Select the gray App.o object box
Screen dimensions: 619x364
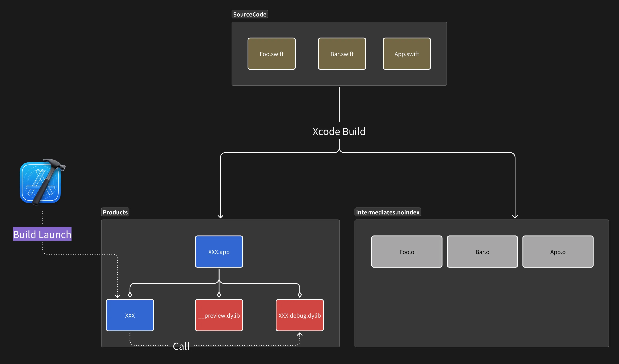tap(558, 252)
